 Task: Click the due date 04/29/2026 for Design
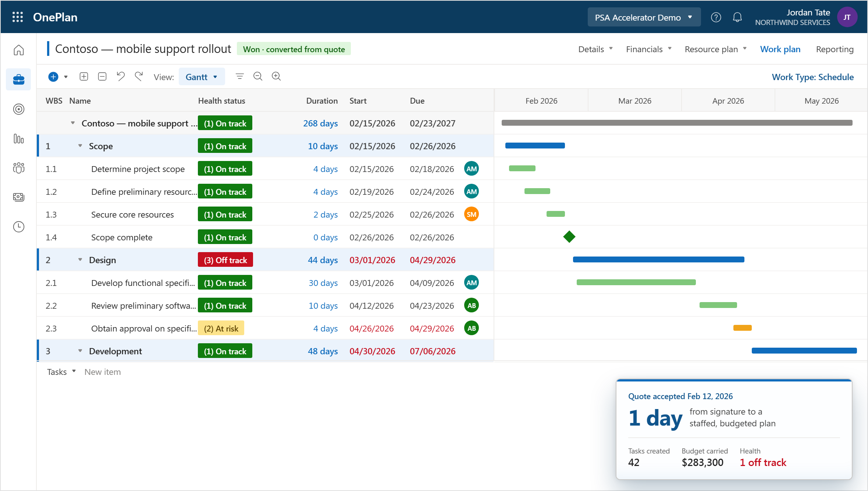[433, 260]
